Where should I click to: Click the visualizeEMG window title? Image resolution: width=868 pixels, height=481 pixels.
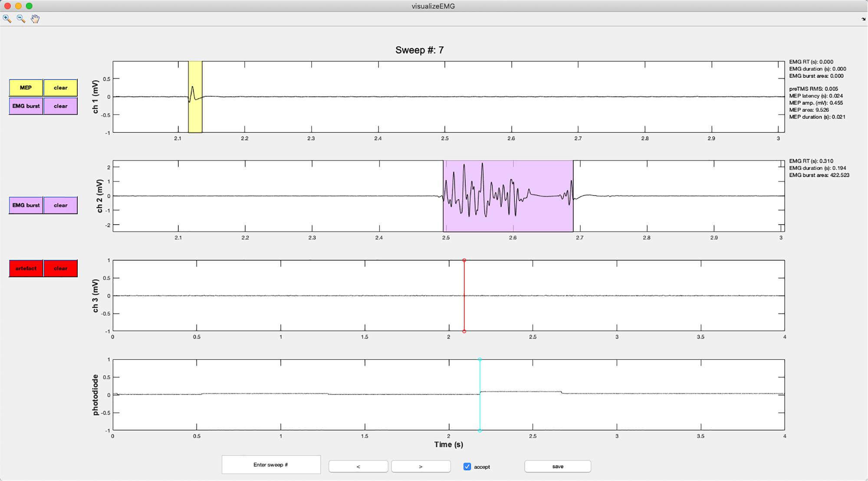click(x=433, y=6)
